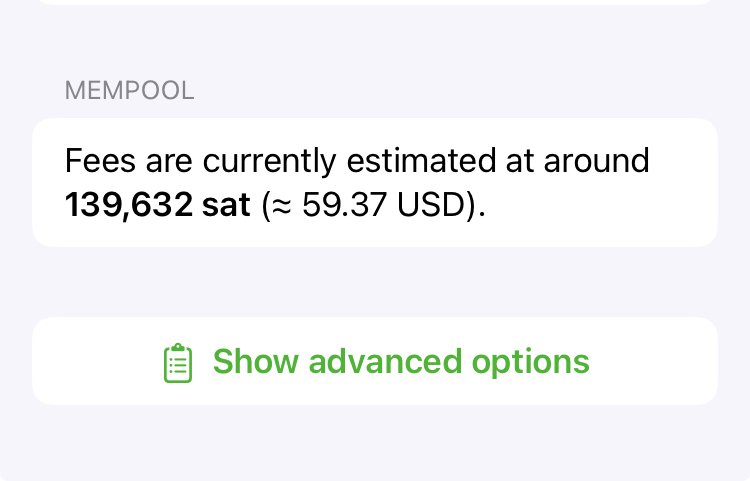750x481 pixels.
Task: Tap the word 'currently' in fee text
Action: (x=269, y=162)
